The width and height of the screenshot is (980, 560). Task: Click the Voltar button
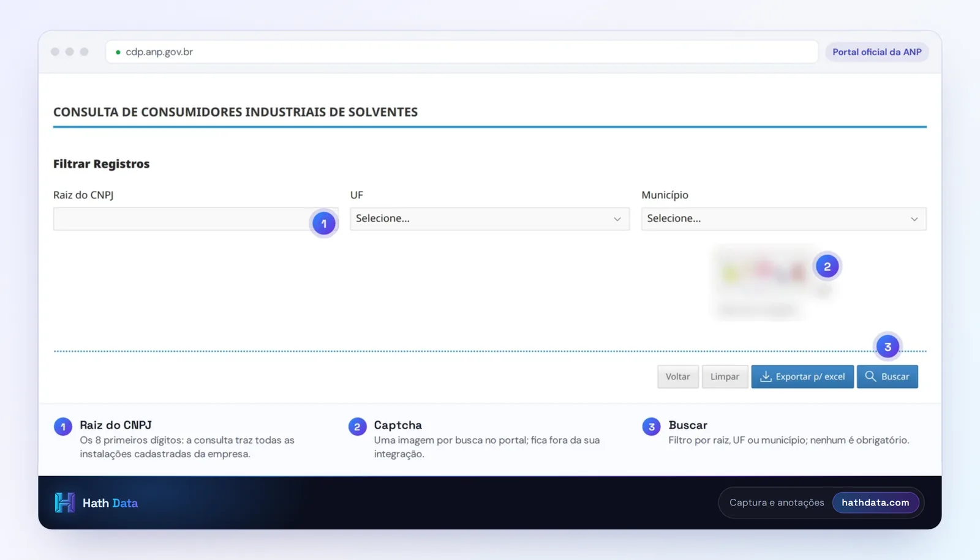pyautogui.click(x=677, y=376)
